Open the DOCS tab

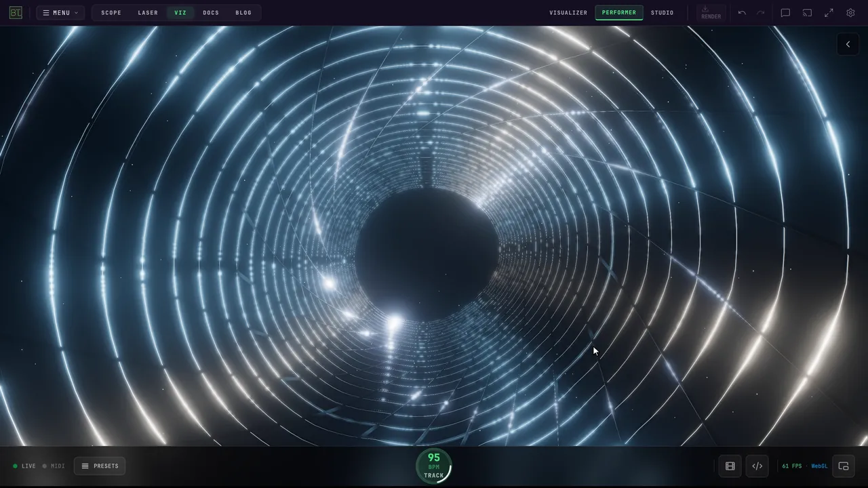click(x=211, y=13)
